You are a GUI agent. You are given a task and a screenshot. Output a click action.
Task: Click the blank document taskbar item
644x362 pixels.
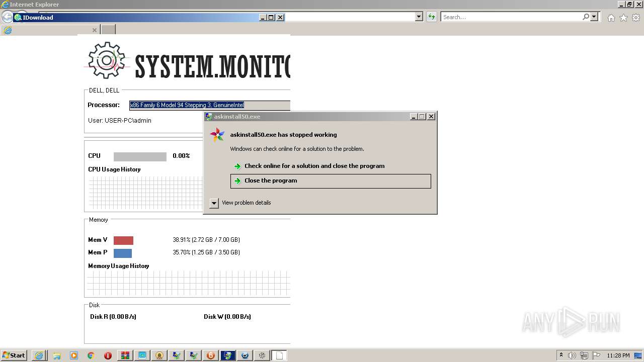tap(279, 355)
